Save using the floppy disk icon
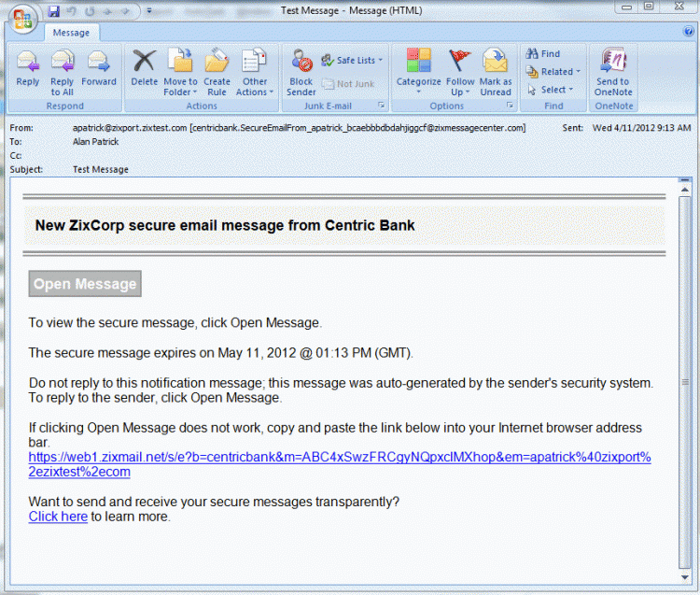The height and width of the screenshot is (595, 700). 54,11
